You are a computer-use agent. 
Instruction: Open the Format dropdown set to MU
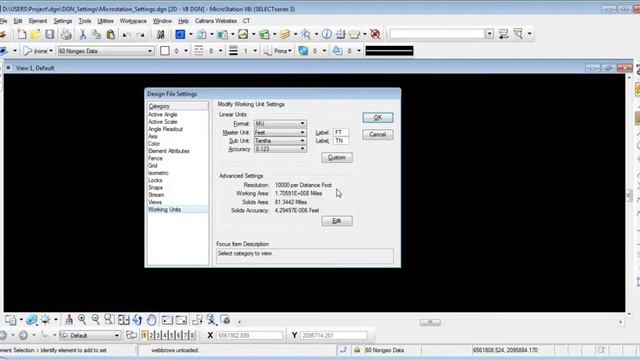coord(280,123)
